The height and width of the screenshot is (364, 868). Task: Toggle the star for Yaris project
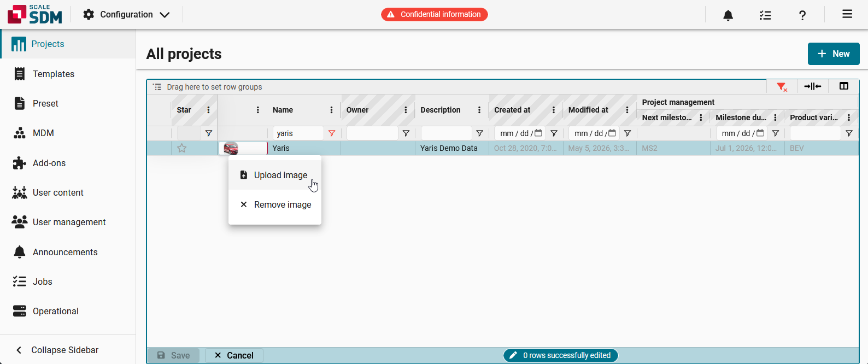pyautogui.click(x=182, y=148)
